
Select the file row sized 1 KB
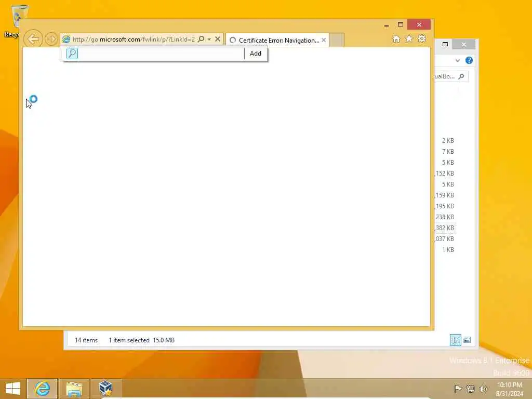tap(447, 250)
